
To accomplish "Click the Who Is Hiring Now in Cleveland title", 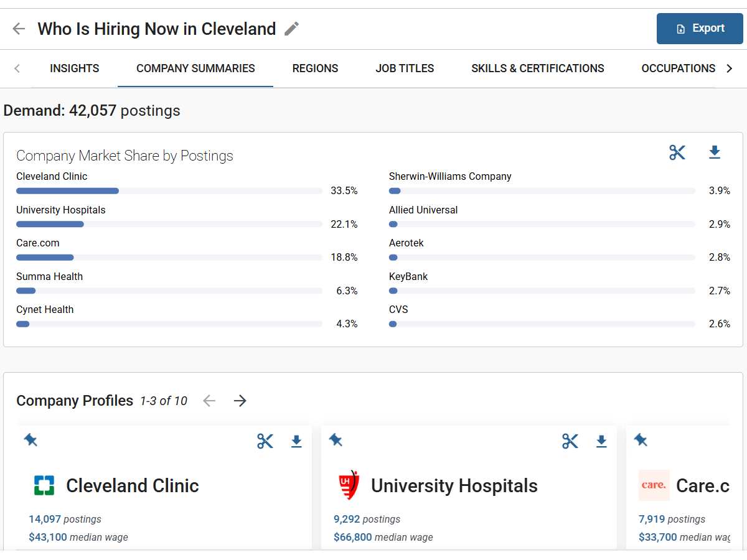I will click(x=157, y=29).
